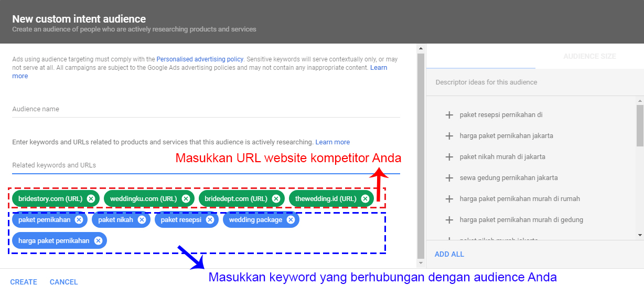Remove the 'paket nikah' keyword chip
This screenshot has height=295, width=644.
click(x=142, y=220)
